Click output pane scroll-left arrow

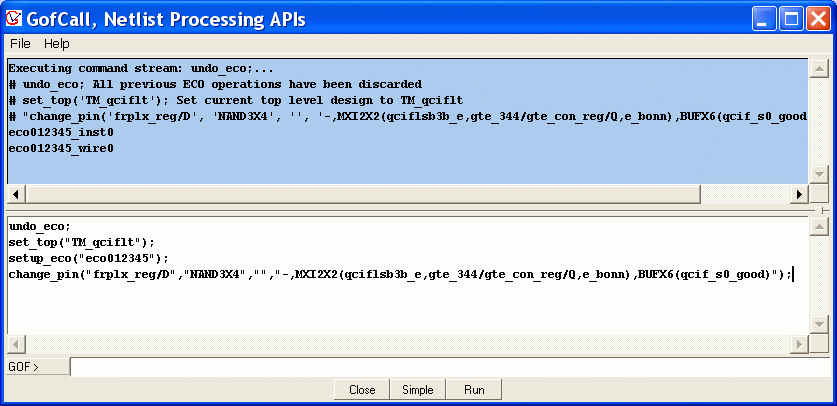(x=15, y=195)
